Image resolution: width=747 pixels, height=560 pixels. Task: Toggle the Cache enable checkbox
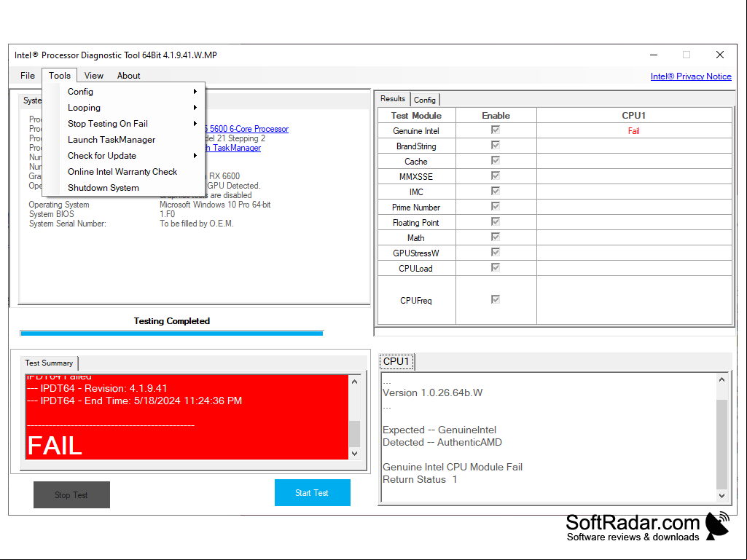click(496, 160)
